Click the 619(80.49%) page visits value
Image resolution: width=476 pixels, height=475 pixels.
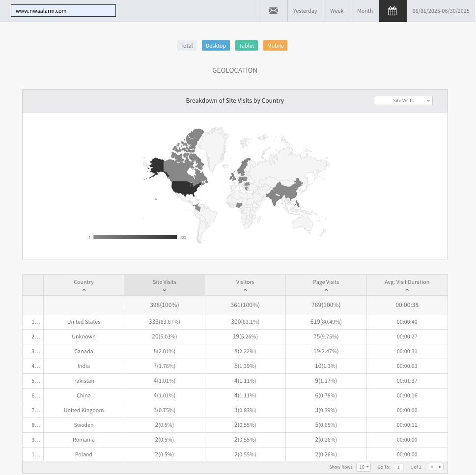click(x=326, y=322)
